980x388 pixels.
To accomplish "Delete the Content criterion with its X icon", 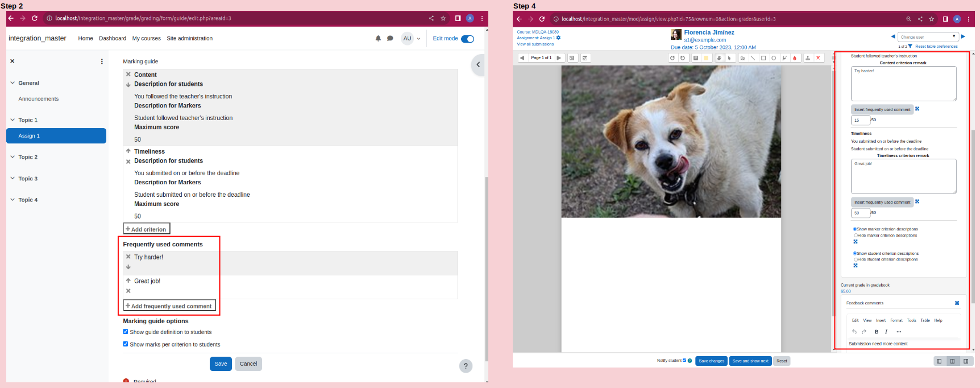I will click(x=128, y=75).
